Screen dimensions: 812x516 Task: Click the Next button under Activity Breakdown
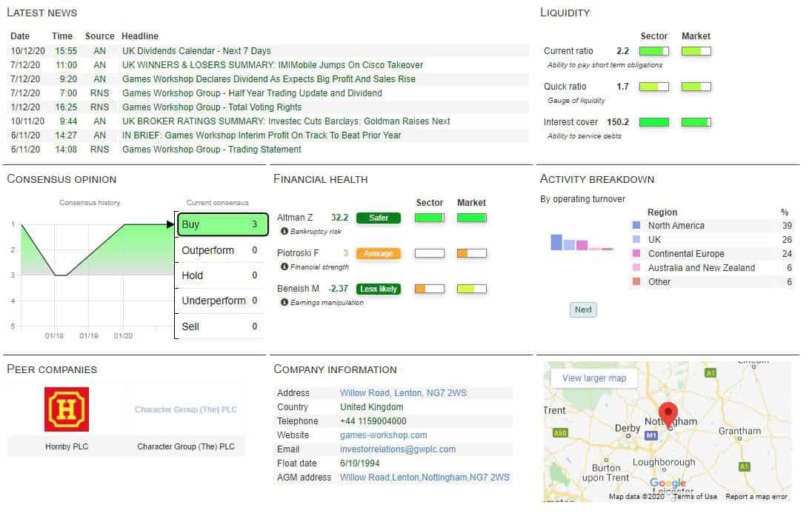point(583,309)
